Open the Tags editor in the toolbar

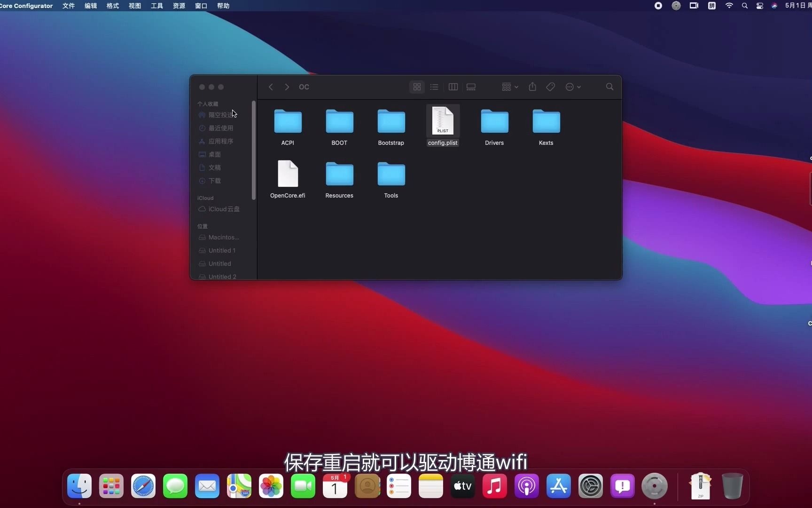pos(550,87)
